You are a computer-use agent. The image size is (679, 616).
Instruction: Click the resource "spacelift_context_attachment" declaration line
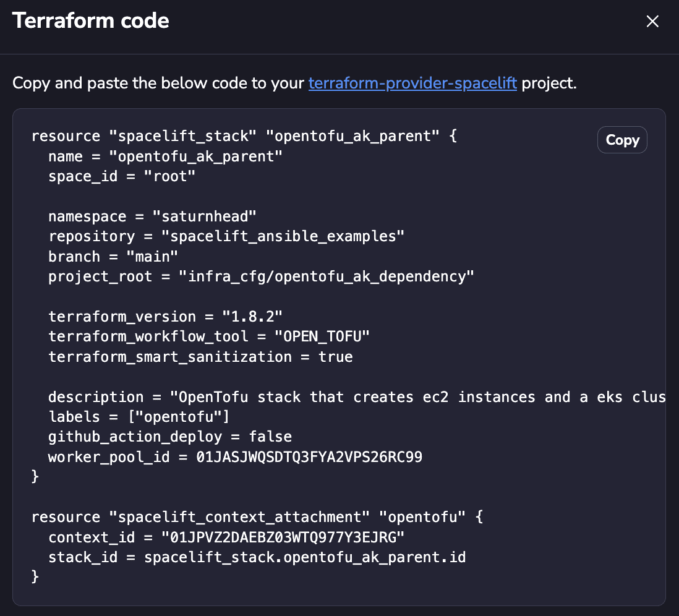tap(257, 517)
